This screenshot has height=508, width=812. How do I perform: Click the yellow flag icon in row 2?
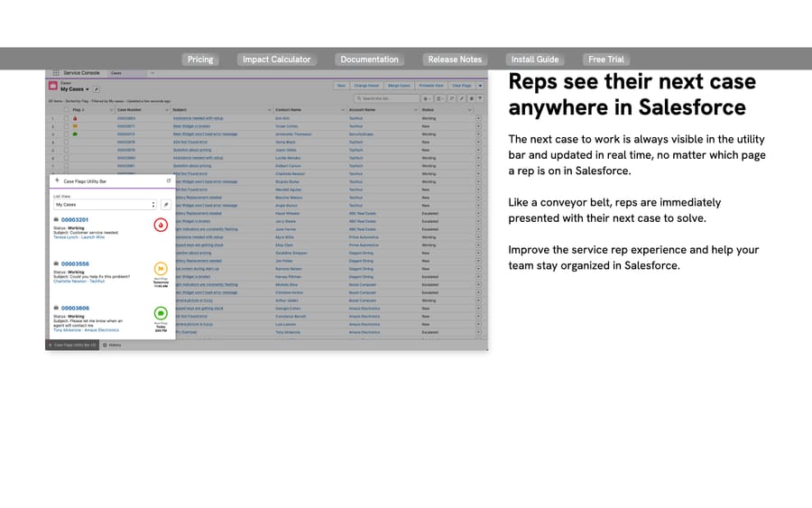point(75,125)
